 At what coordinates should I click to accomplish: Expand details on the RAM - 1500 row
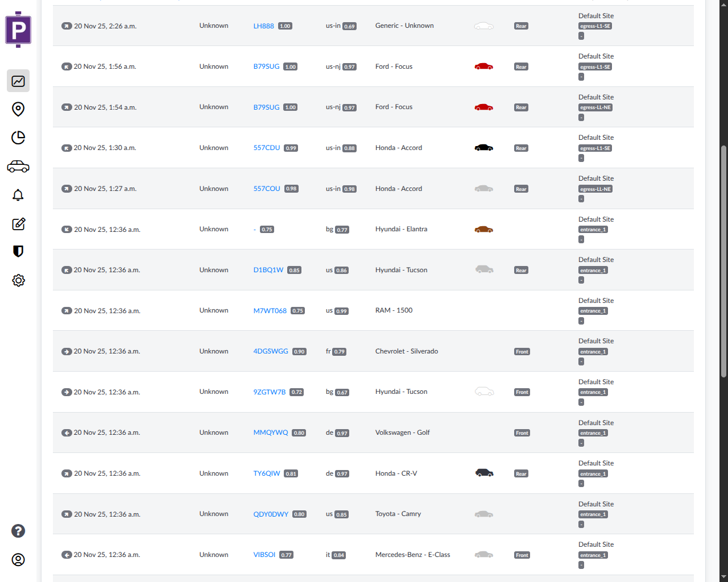pyautogui.click(x=581, y=321)
